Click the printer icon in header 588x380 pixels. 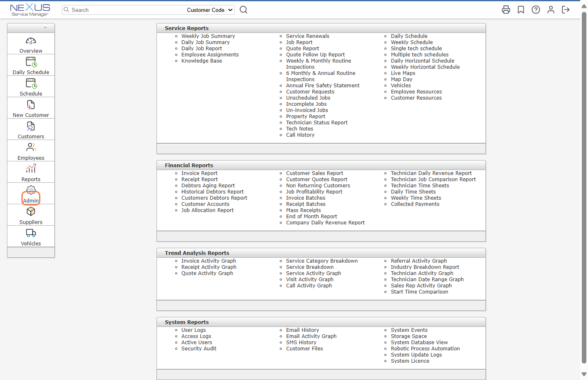click(x=506, y=10)
